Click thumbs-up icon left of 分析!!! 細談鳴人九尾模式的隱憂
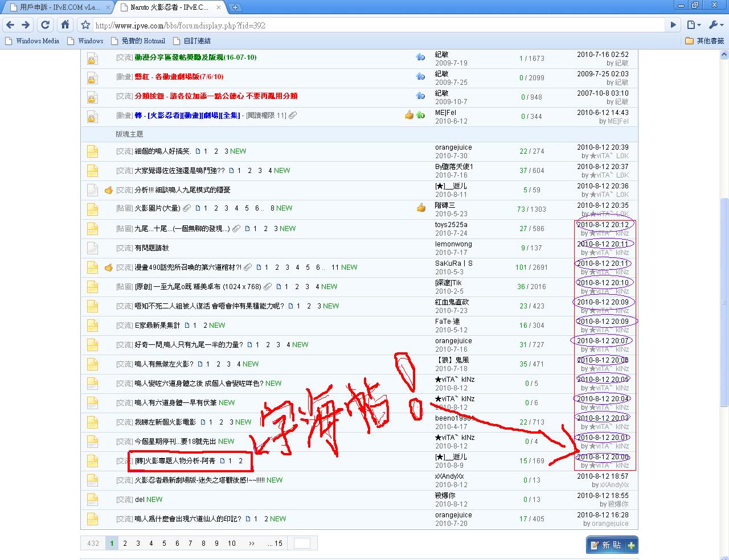Screen dimensions: 729x560 [x=109, y=190]
